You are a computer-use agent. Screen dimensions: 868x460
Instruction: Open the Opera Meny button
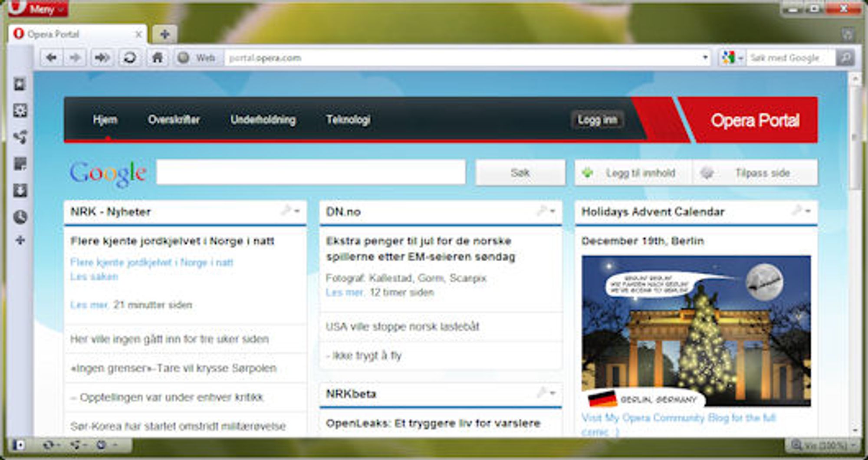click(38, 8)
